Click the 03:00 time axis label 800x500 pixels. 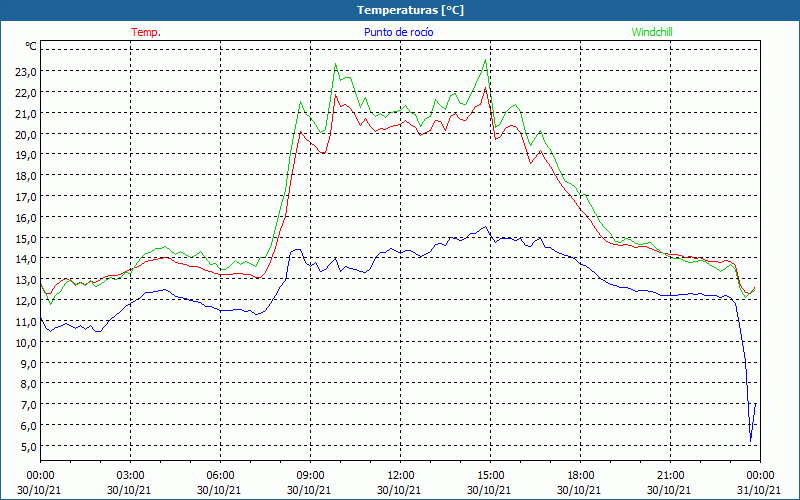click(x=131, y=476)
